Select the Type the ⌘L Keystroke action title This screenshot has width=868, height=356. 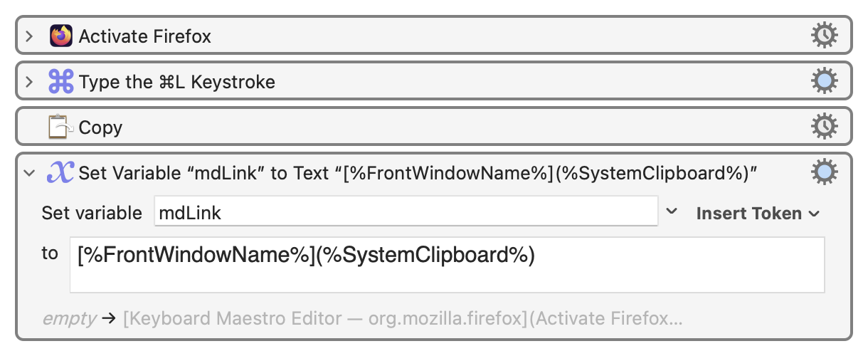point(177,82)
